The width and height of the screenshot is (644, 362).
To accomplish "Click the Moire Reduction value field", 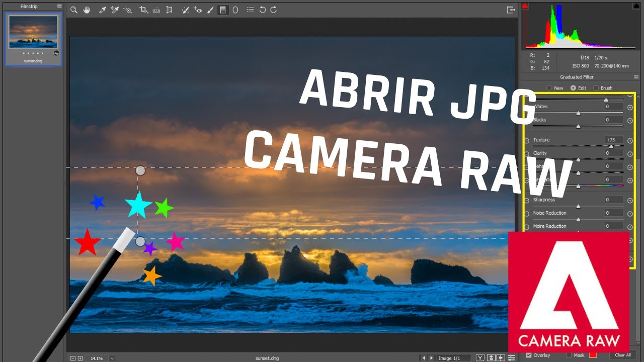I will [614, 226].
